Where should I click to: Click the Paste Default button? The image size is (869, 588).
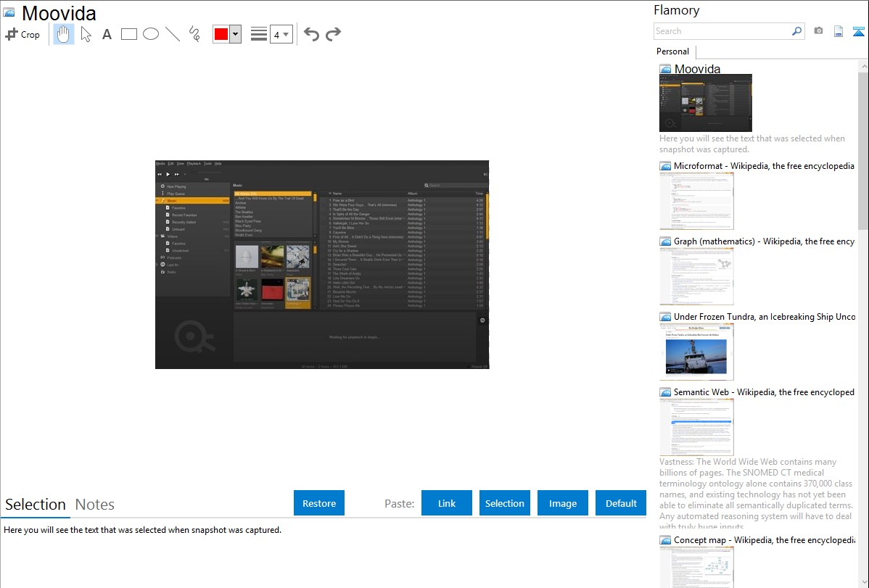(621, 503)
